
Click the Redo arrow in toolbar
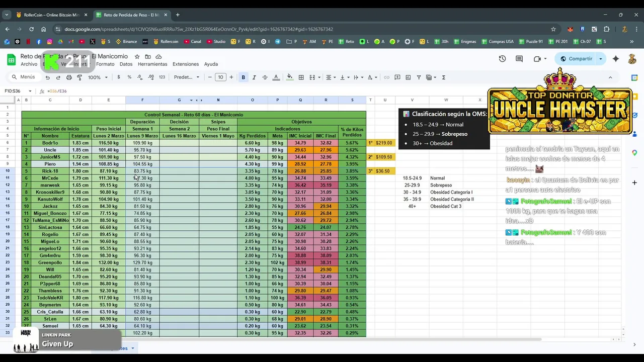pyautogui.click(x=58, y=77)
